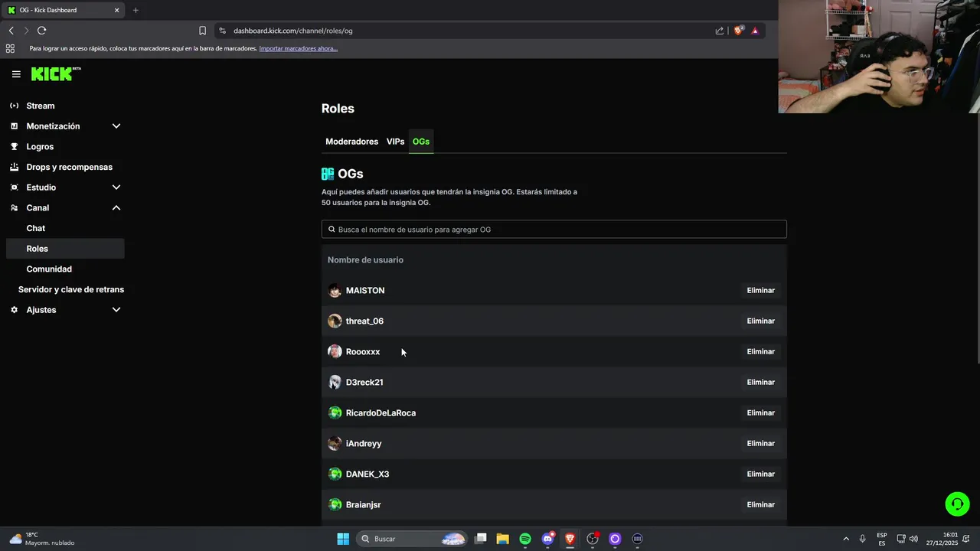View site information icon left of URL

pos(222,31)
